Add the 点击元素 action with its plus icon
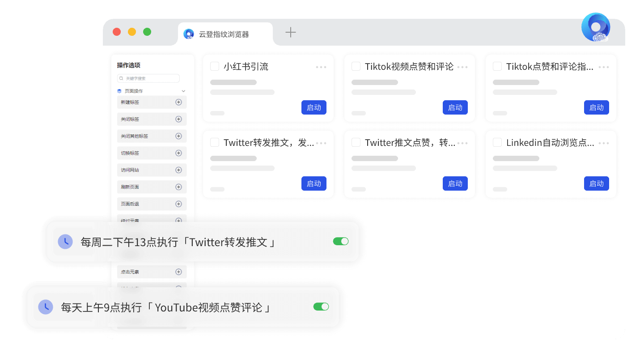 tap(178, 272)
